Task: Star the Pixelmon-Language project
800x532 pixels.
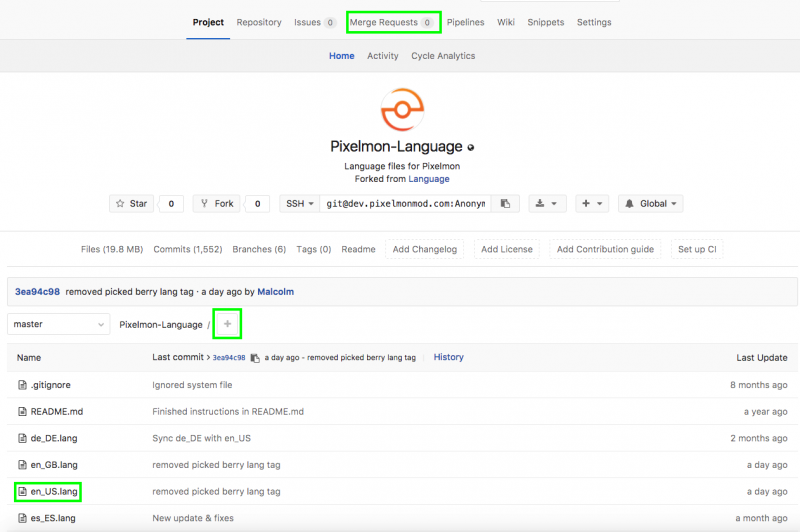Action: click(131, 204)
